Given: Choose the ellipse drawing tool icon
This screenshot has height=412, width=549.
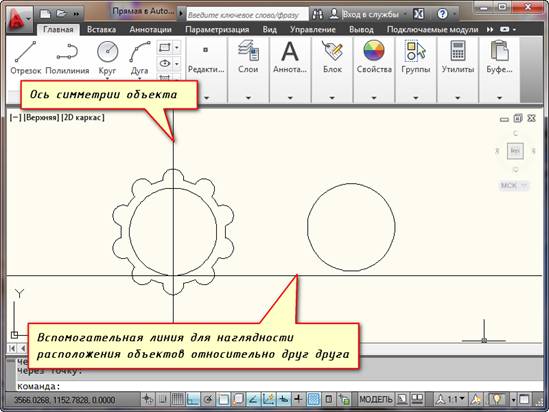Looking at the screenshot, I should click(x=165, y=64).
